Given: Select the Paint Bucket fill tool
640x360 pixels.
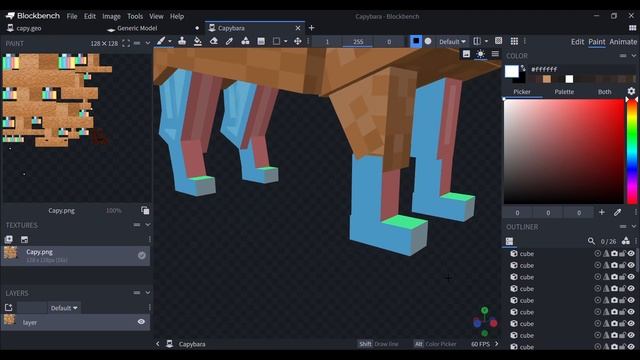Looking at the screenshot, I should click(x=198, y=41).
